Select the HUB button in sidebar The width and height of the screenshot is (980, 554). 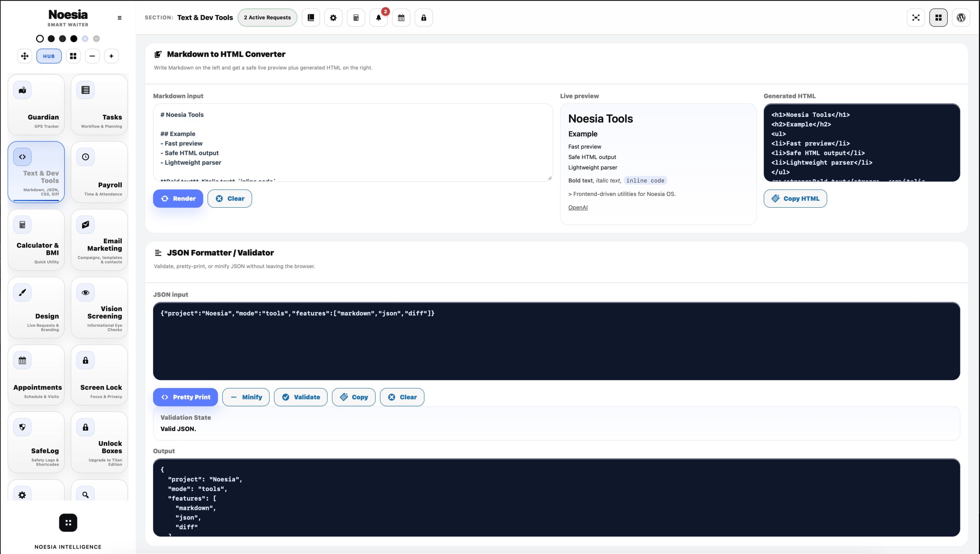click(x=49, y=56)
